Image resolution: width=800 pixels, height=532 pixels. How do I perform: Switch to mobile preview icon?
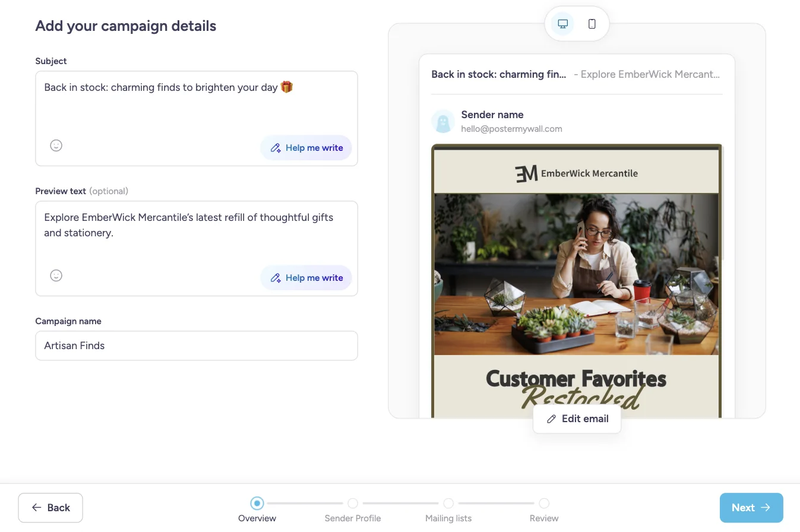click(592, 24)
